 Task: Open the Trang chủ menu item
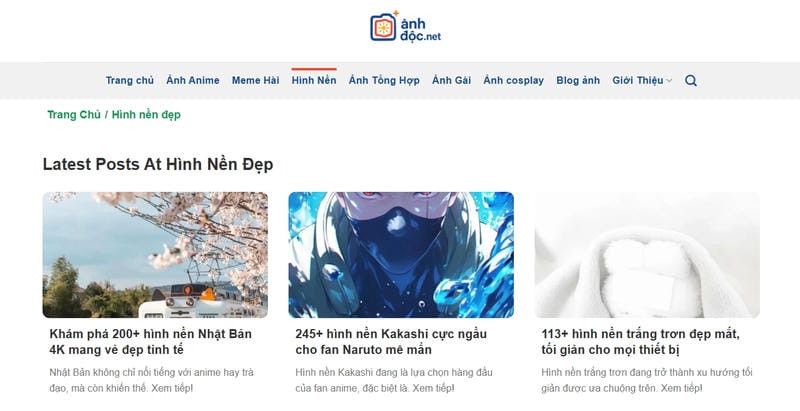[130, 81]
